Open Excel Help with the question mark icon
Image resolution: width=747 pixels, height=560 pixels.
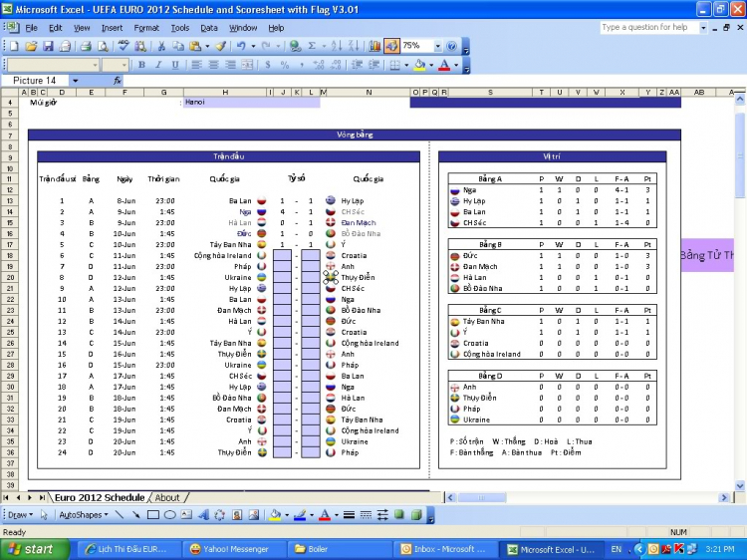pyautogui.click(x=451, y=46)
